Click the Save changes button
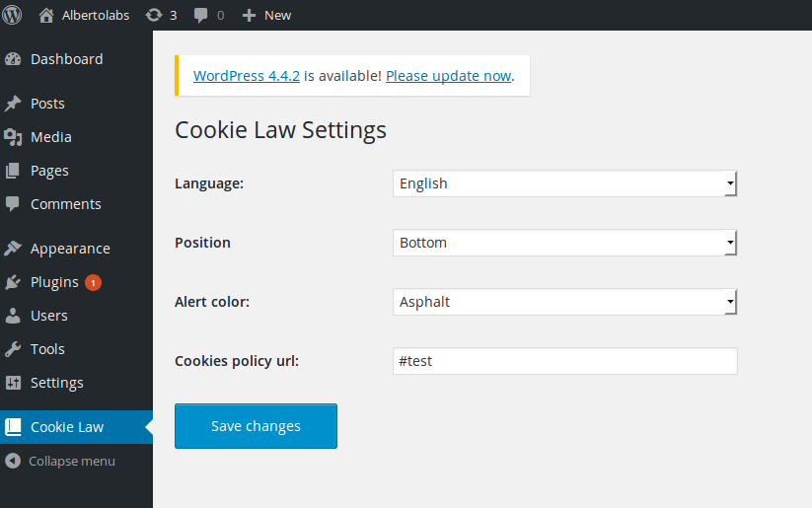812x508 pixels. [x=256, y=426]
